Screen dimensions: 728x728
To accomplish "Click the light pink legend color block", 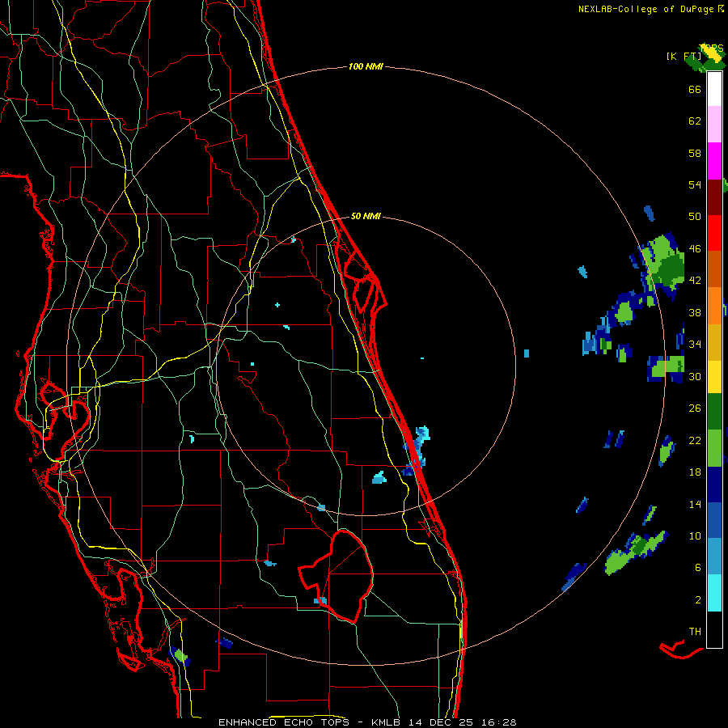I will (x=714, y=124).
